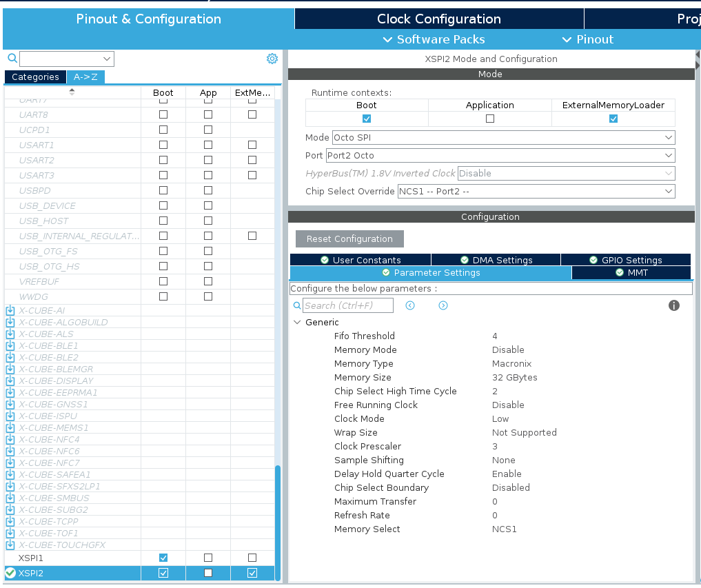The image size is (701, 588).
Task: Switch to the Clock Configuration tab
Action: pos(438,19)
